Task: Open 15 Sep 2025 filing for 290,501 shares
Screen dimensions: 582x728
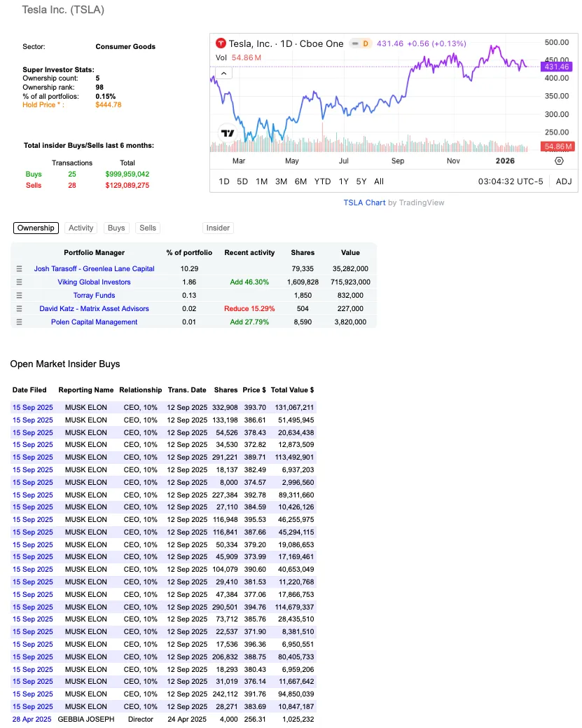Action: (32, 607)
